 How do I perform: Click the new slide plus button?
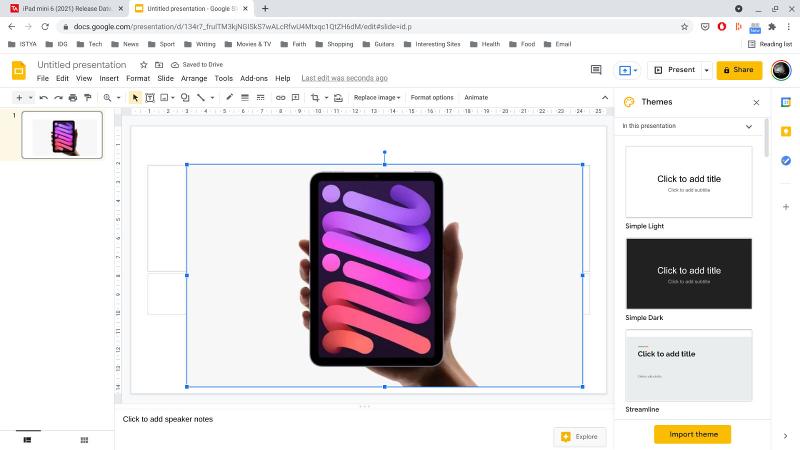point(19,97)
